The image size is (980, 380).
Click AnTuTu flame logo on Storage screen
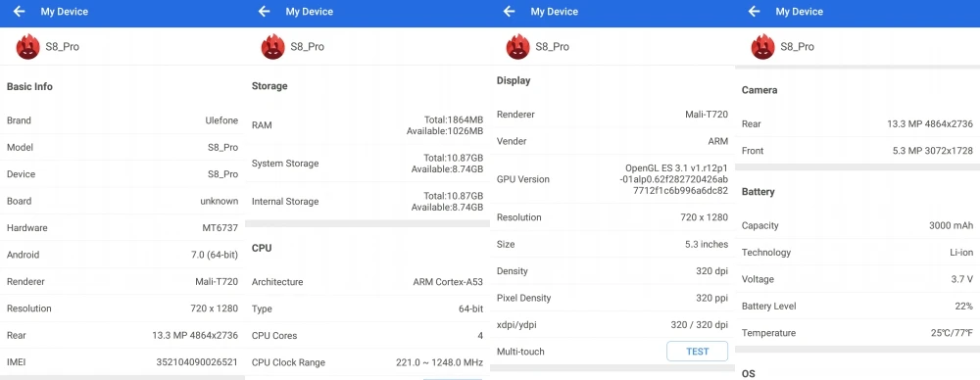coord(272,46)
